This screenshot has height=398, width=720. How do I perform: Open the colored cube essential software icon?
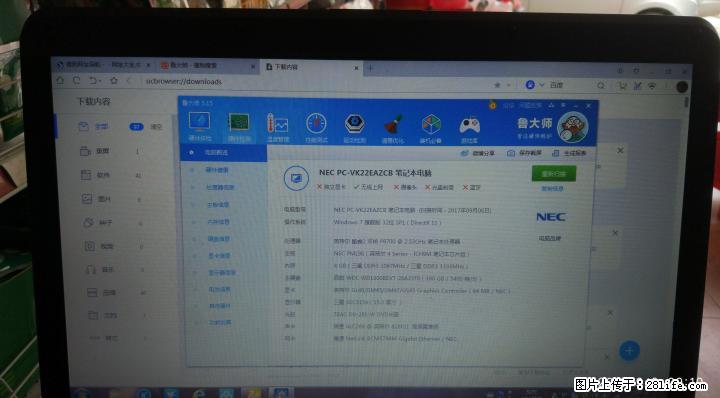pyautogui.click(x=430, y=129)
